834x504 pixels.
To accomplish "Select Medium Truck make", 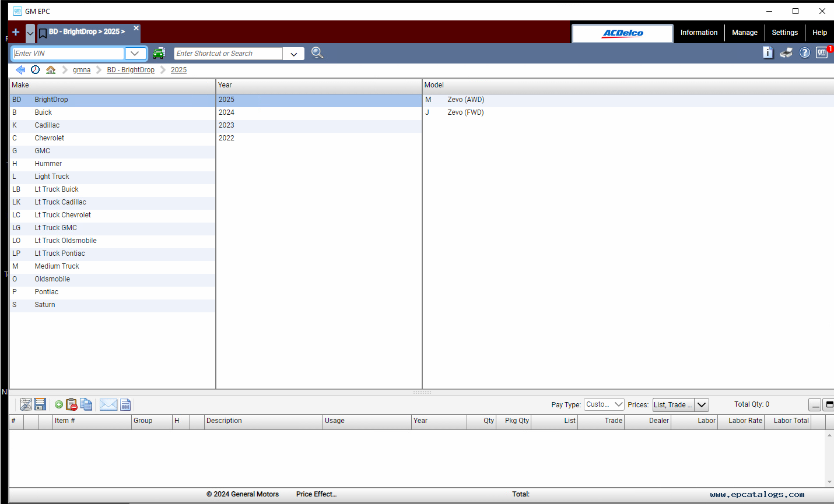I will pyautogui.click(x=113, y=266).
